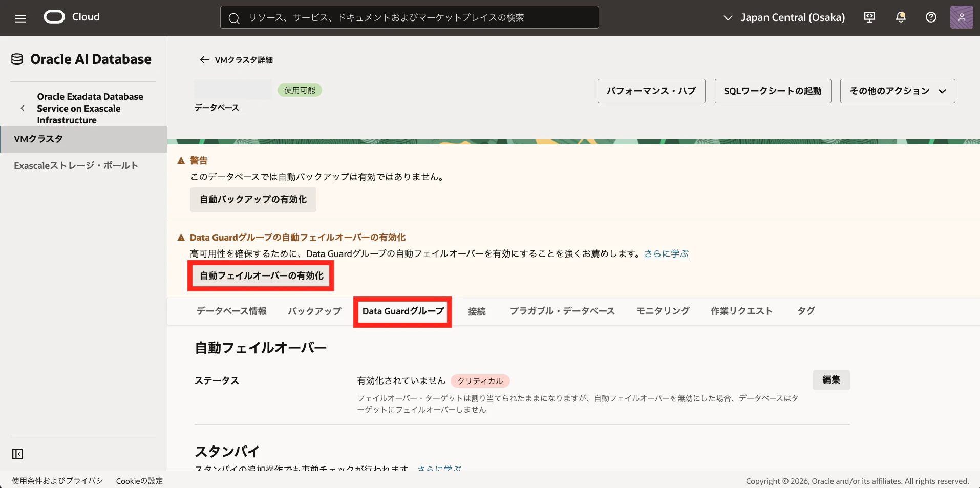Click the Oracle AI Database icon
Screen dimensions: 980x488
coord(17,59)
